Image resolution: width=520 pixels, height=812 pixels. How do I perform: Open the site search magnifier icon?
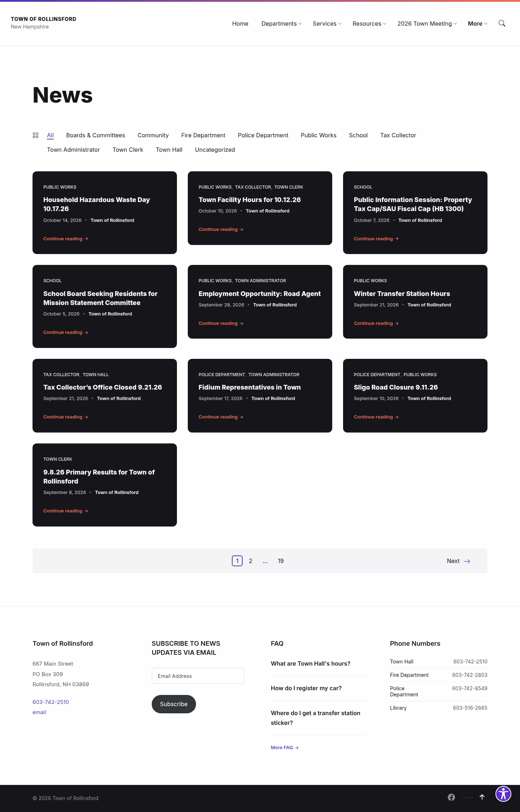pyautogui.click(x=502, y=23)
